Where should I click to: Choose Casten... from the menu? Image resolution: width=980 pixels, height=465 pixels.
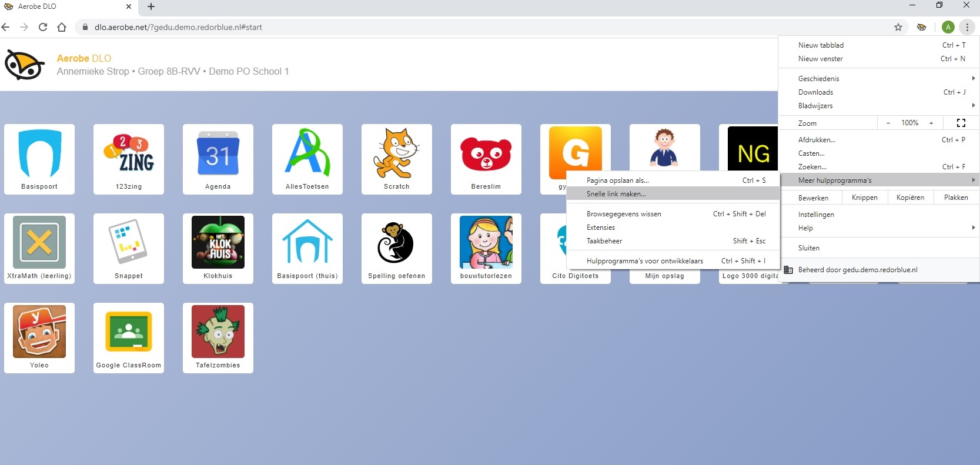click(x=879, y=153)
